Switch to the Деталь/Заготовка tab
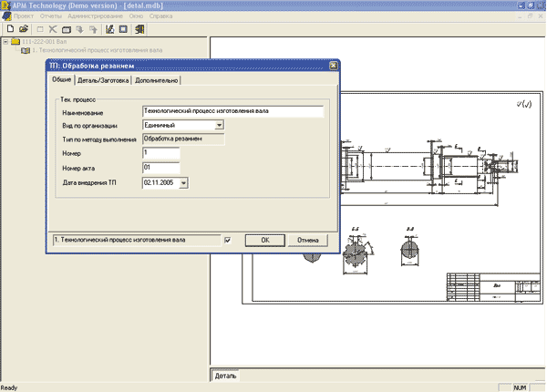547x392 pixels. [x=103, y=81]
